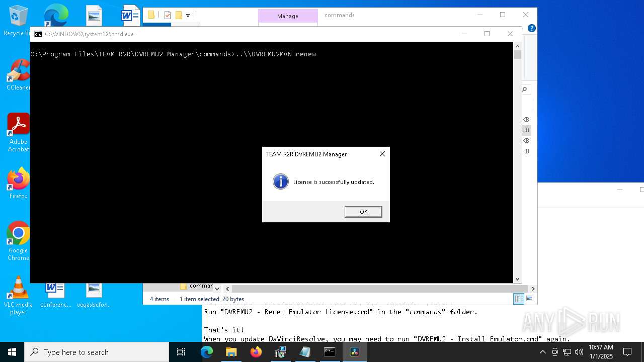Show hidden system tray icons chevron
644x362 pixels.
point(542,352)
